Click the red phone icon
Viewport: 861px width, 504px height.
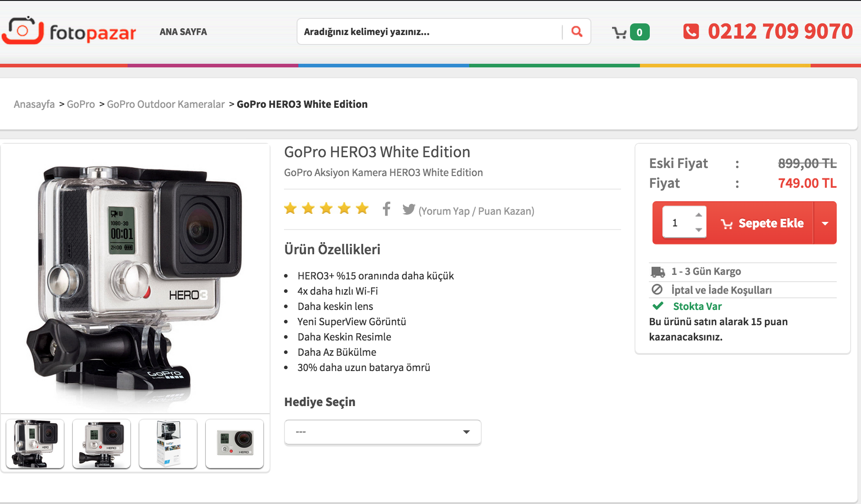pos(691,31)
